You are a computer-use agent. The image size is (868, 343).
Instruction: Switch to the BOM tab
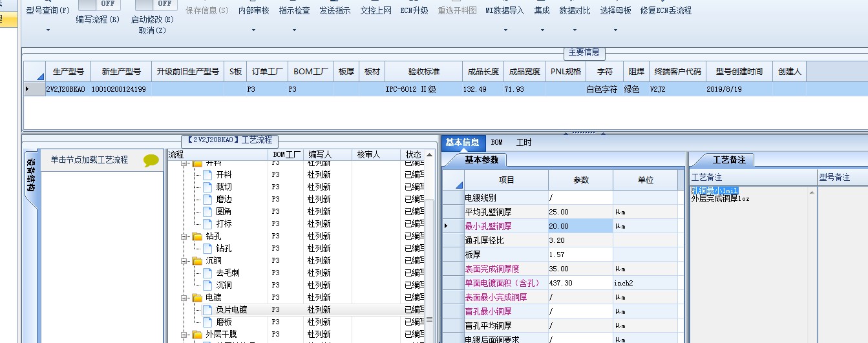click(496, 142)
